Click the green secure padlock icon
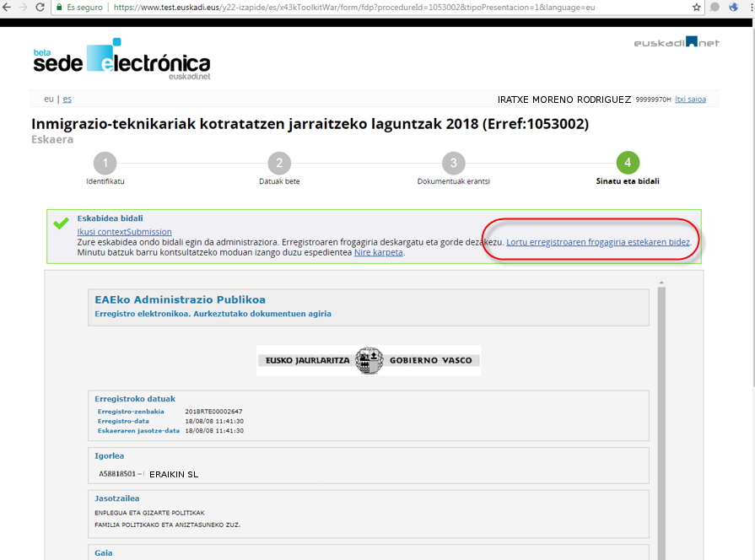 pyautogui.click(x=59, y=7)
